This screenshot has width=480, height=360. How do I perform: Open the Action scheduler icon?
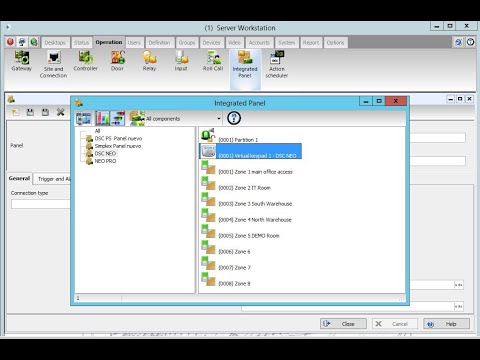[x=277, y=65]
